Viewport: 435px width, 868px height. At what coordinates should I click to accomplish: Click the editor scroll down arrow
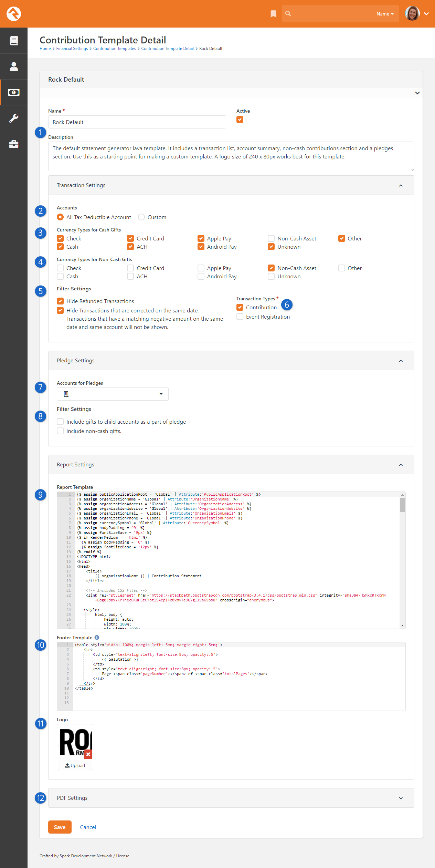402,626
